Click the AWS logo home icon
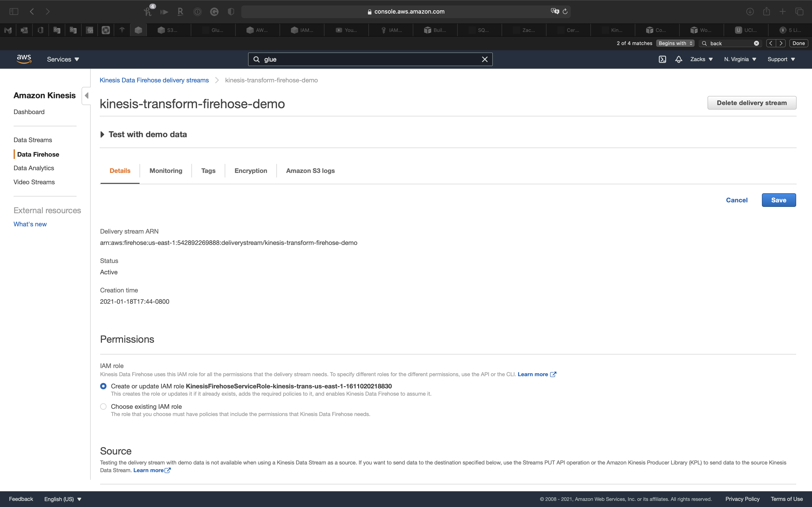Screen dimensions: 812x507 (24, 59)
